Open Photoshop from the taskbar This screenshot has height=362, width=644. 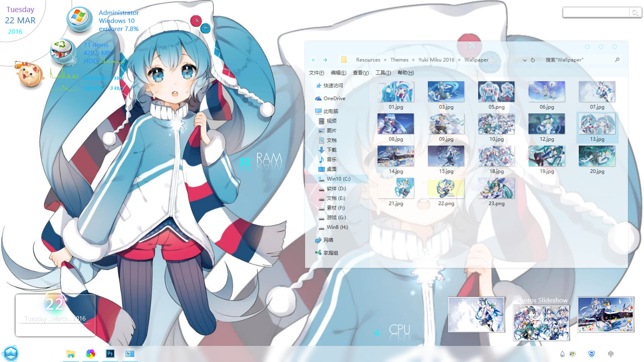tap(110, 354)
